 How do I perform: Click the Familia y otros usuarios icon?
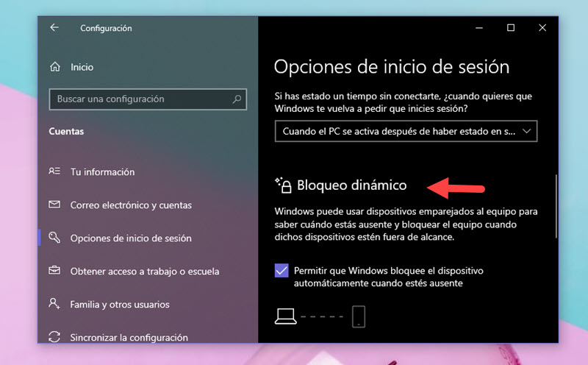coord(54,304)
